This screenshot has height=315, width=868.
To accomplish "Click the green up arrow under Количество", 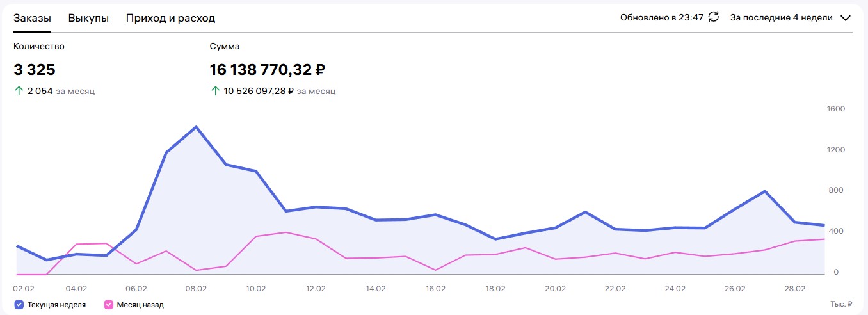I will [x=19, y=91].
